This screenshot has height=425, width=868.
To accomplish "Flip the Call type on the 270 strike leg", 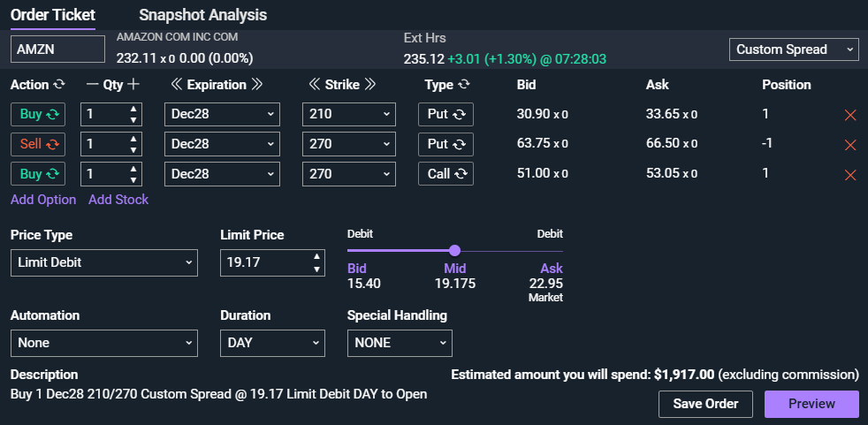I will click(x=445, y=174).
